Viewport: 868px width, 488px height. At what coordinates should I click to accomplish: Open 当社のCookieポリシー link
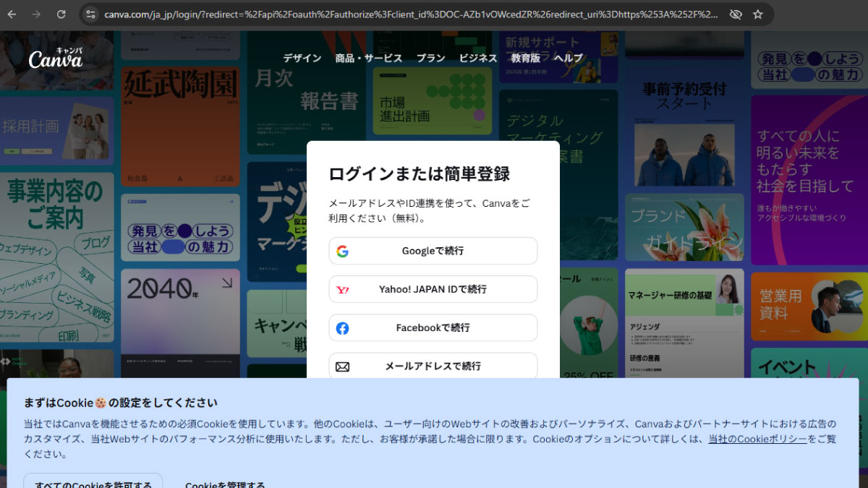(x=757, y=439)
